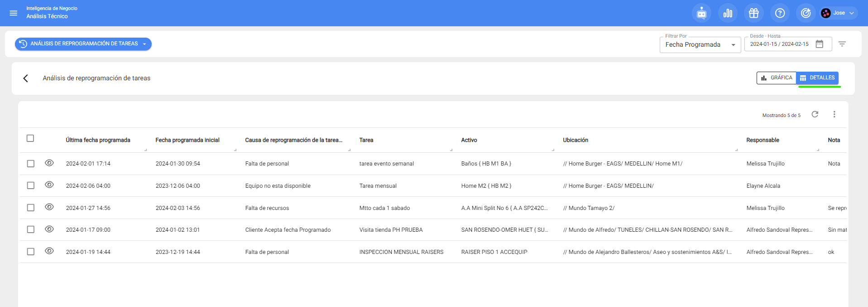Open the date range calendar picker
The image size is (868, 307).
[819, 44]
